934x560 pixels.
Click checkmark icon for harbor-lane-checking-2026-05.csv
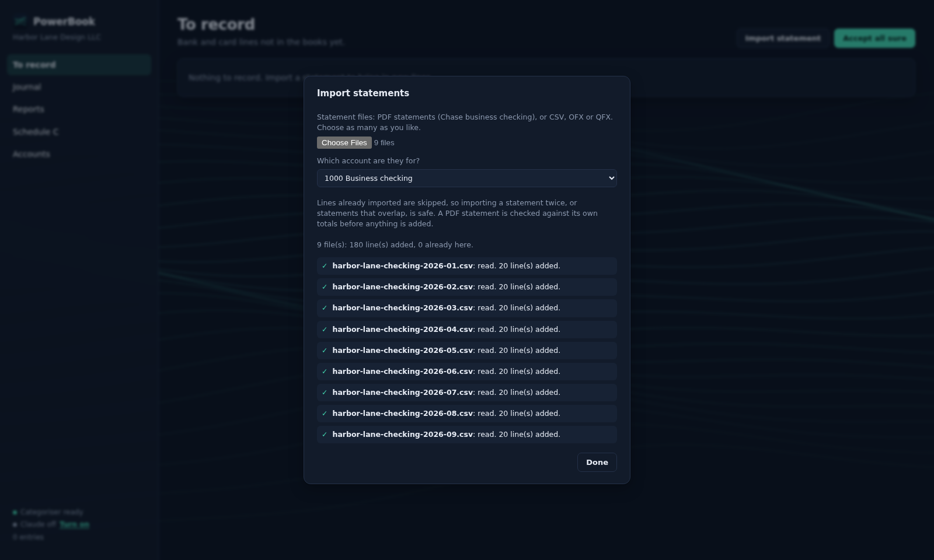pos(325,351)
